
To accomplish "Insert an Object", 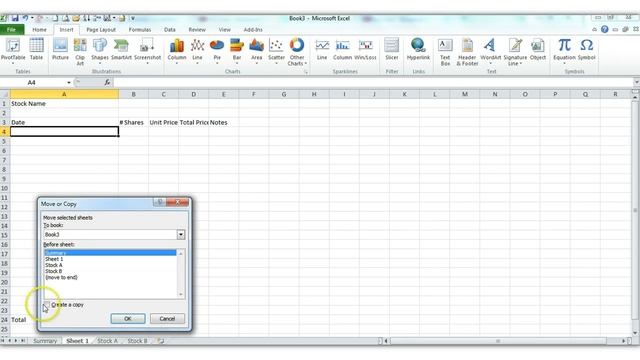I will (x=538, y=50).
